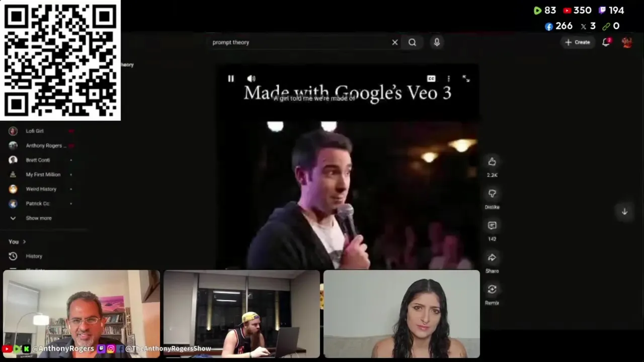Viewport: 644px width, 362px height.
Task: Open the comments panel showing 142
Action: (x=492, y=225)
